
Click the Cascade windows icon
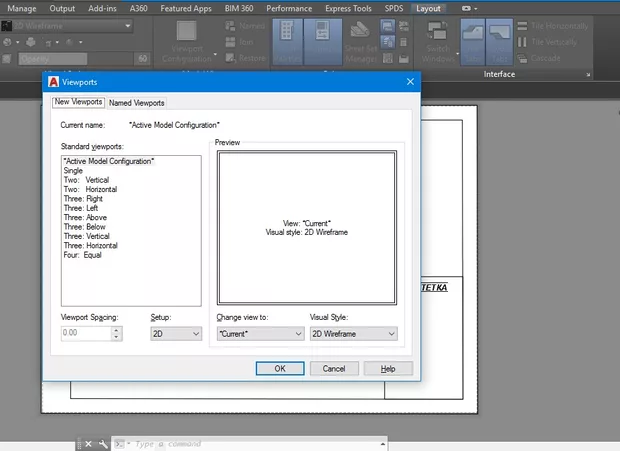pos(524,59)
